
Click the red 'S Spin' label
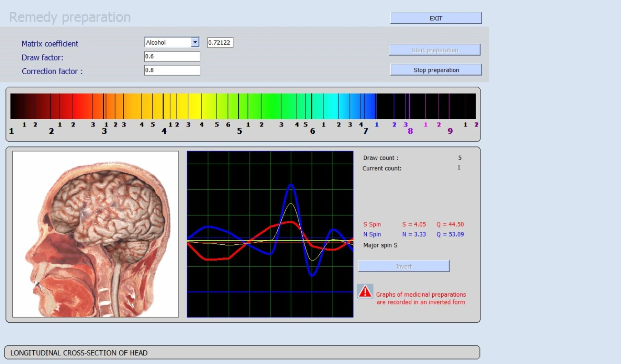click(x=372, y=224)
